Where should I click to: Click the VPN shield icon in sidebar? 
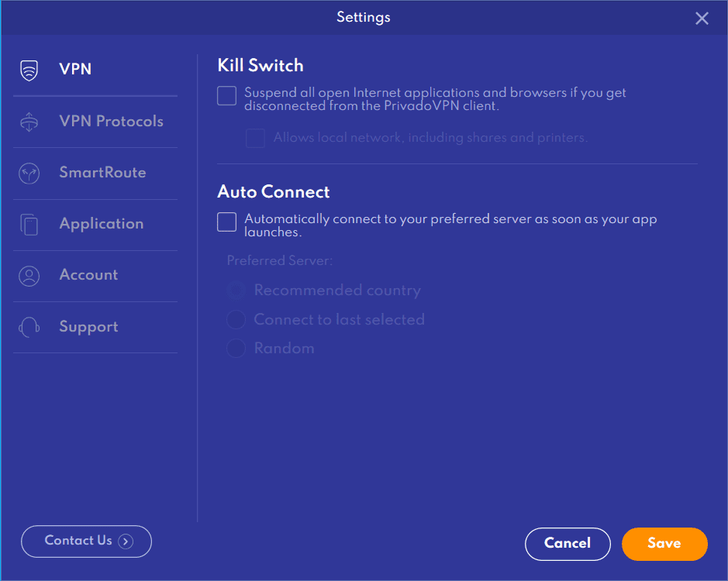click(x=29, y=70)
